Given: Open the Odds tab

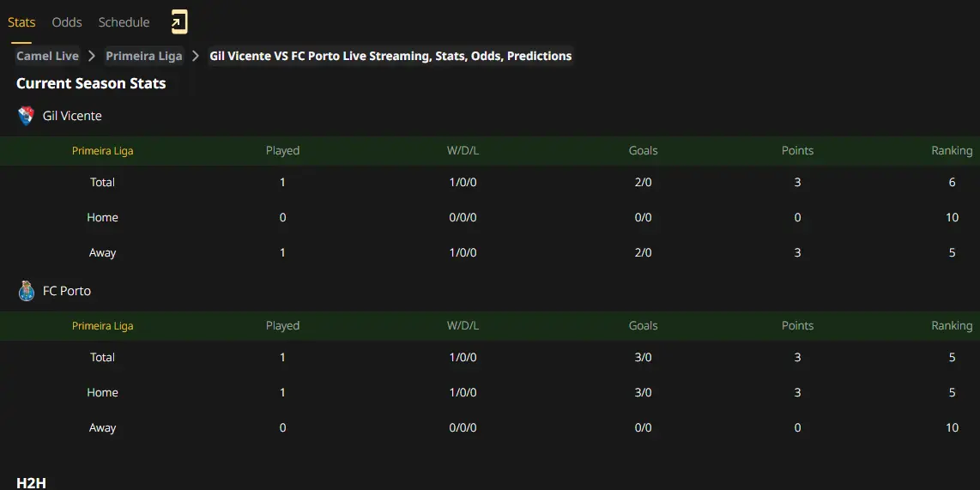Looking at the screenshot, I should click(x=67, y=22).
